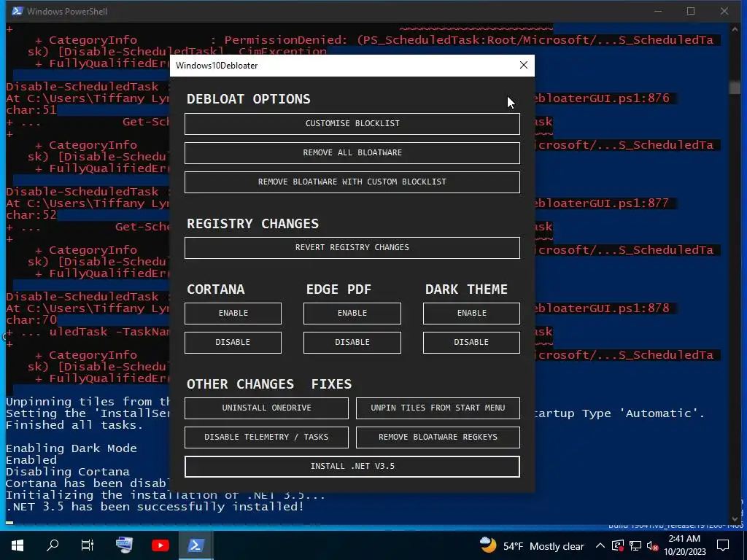Open the notification center icon
The image size is (747, 560).
pos(723,545)
